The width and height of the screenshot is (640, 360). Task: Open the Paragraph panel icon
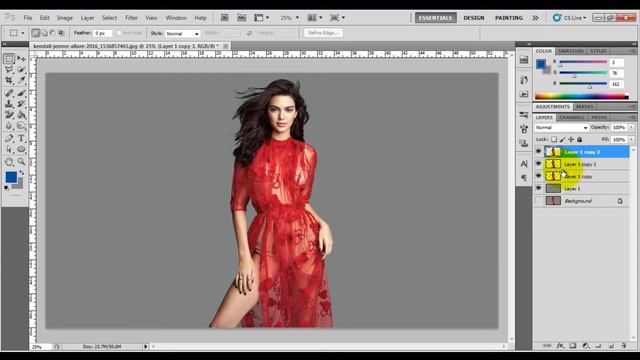524,178
